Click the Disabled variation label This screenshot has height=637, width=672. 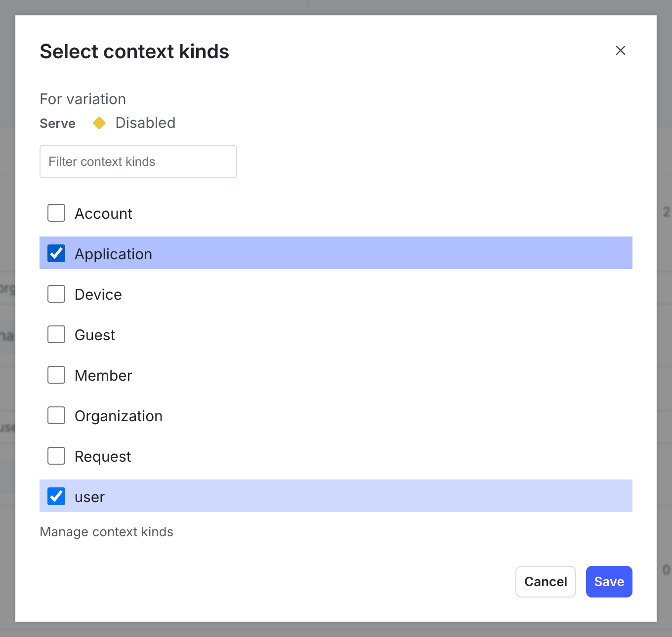pyautogui.click(x=145, y=123)
